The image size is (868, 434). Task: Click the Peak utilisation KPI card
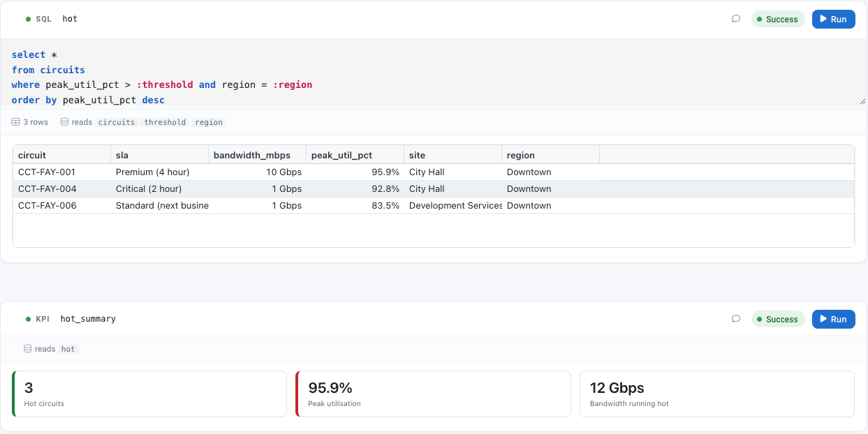pyautogui.click(x=433, y=394)
